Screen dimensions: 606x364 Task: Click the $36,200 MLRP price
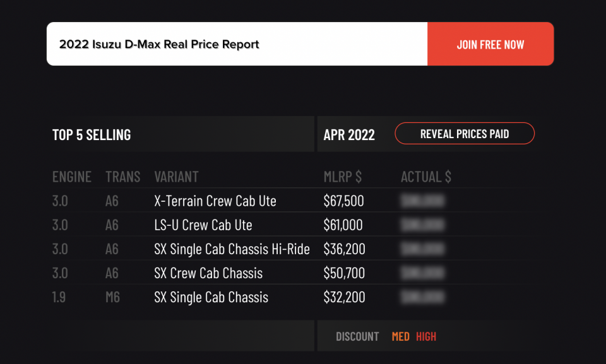pyautogui.click(x=345, y=249)
